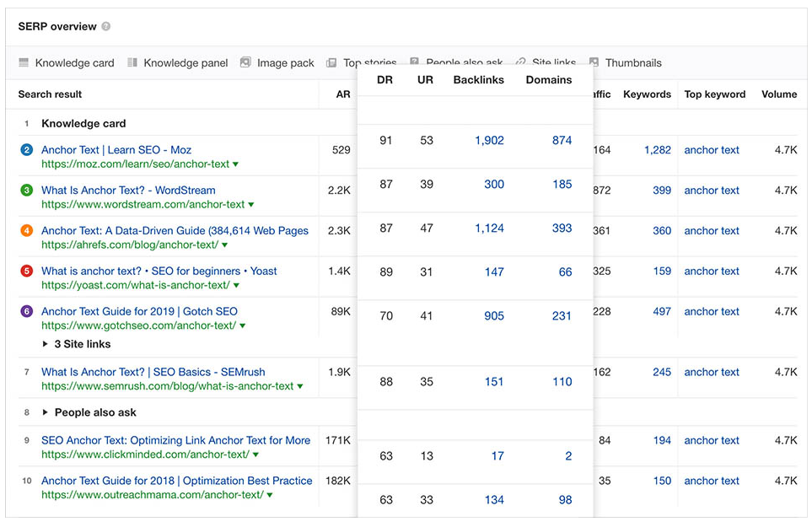Click the Thumbnails feature icon in legend

coord(594,62)
